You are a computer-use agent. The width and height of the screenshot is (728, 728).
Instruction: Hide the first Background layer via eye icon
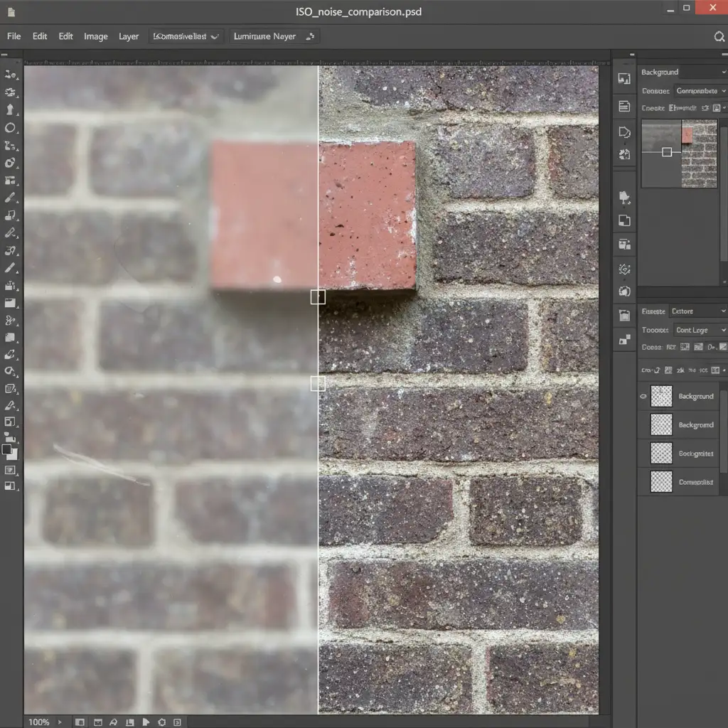pyautogui.click(x=643, y=397)
